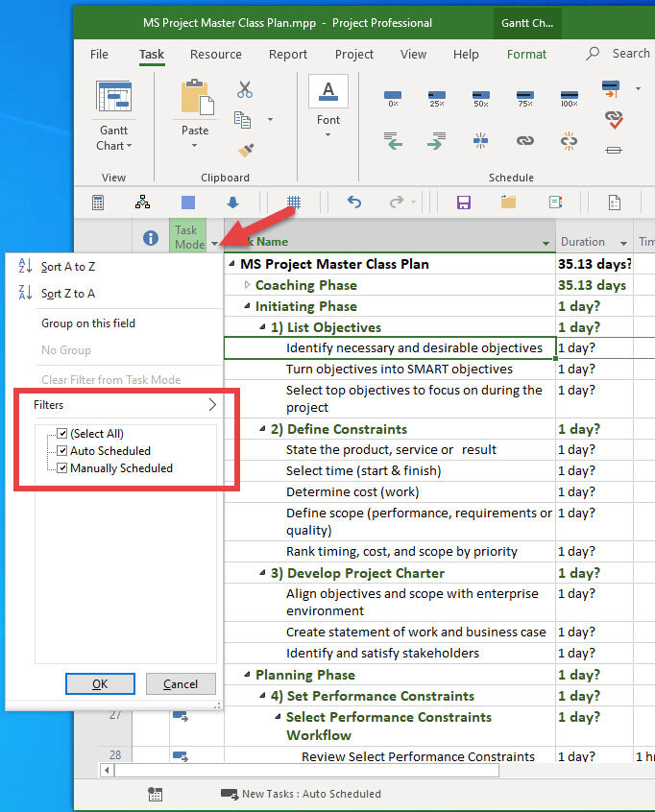Collapse the 1) List Objectives group
This screenshot has width=655, height=812.
click(x=263, y=327)
